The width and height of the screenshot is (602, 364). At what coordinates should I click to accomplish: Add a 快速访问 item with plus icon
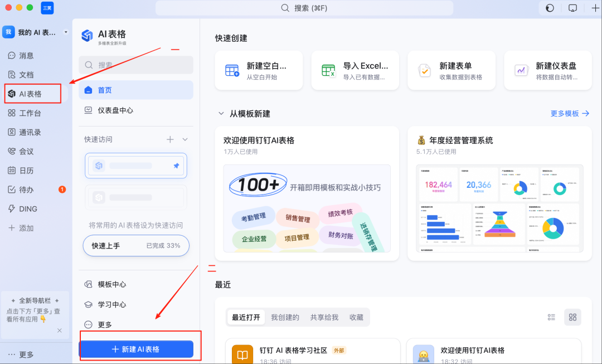(x=170, y=139)
